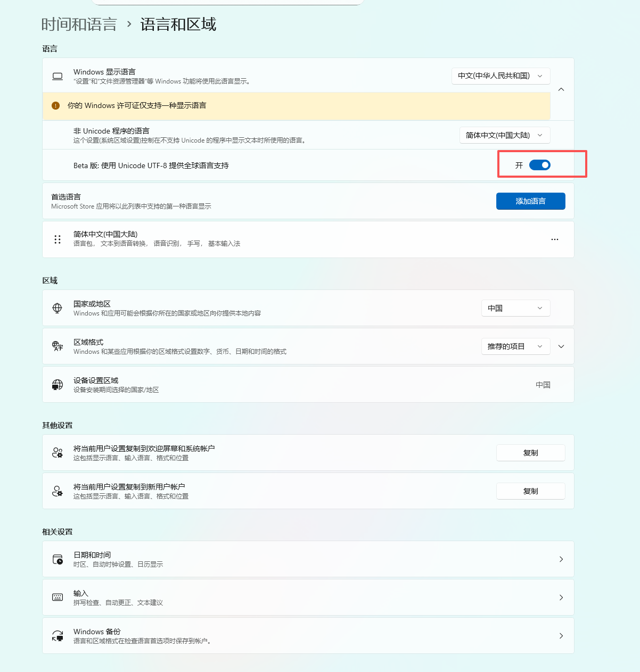Click the 首选语言 label
The image size is (640, 672).
click(66, 197)
